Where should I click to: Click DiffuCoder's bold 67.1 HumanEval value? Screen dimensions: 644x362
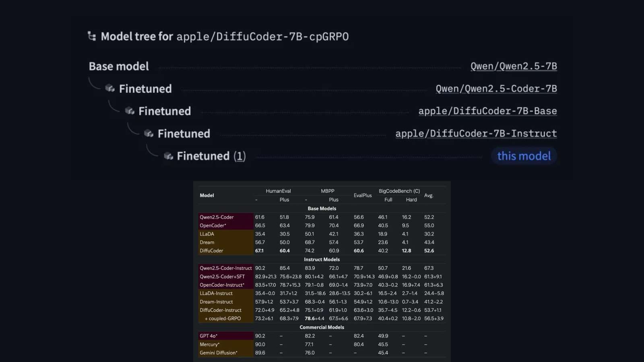pyautogui.click(x=259, y=251)
